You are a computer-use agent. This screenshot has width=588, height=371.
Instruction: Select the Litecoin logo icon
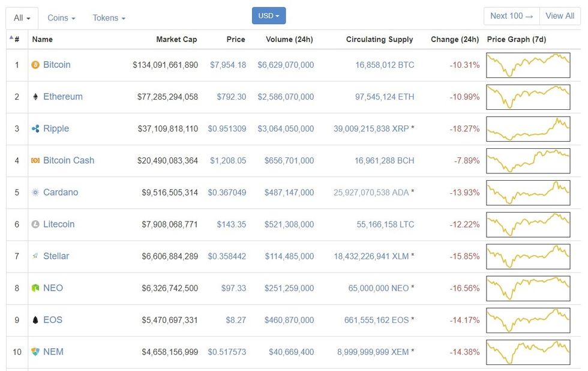tap(36, 224)
